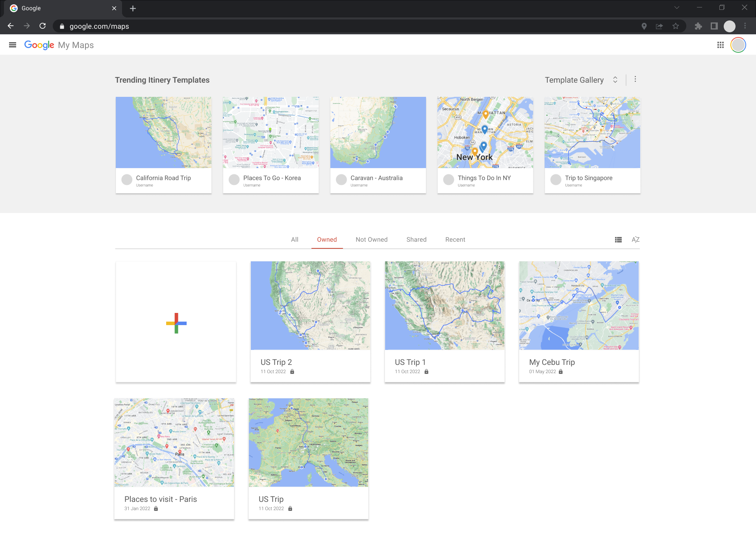The width and height of the screenshot is (756, 555).
Task: Open templates section more options
Action: (x=635, y=80)
